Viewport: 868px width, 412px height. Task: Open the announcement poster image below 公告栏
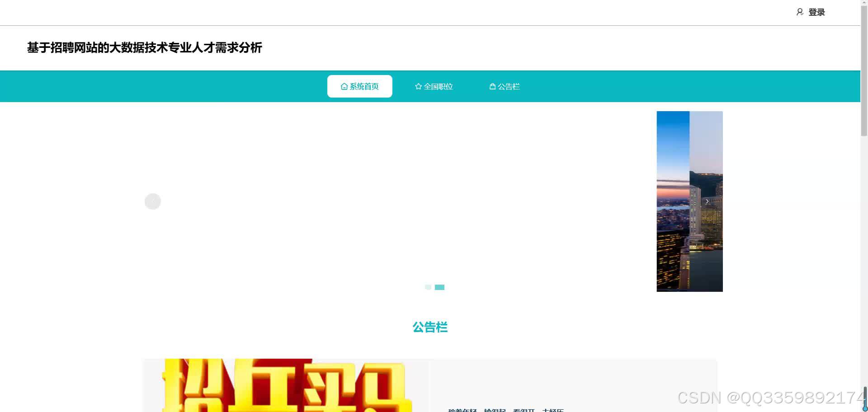pyautogui.click(x=286, y=386)
